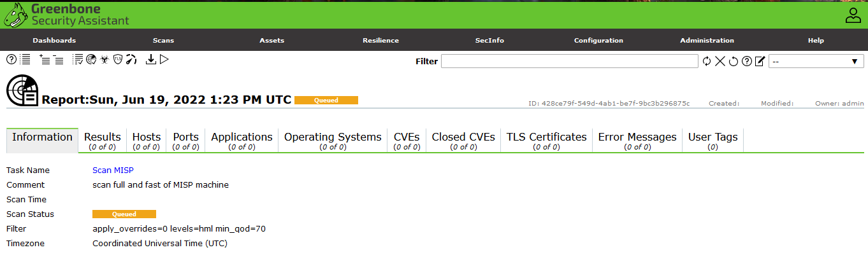Viewport: 868px width, 271px height.
Task: Open the Scan MISP task link
Action: click(x=113, y=170)
